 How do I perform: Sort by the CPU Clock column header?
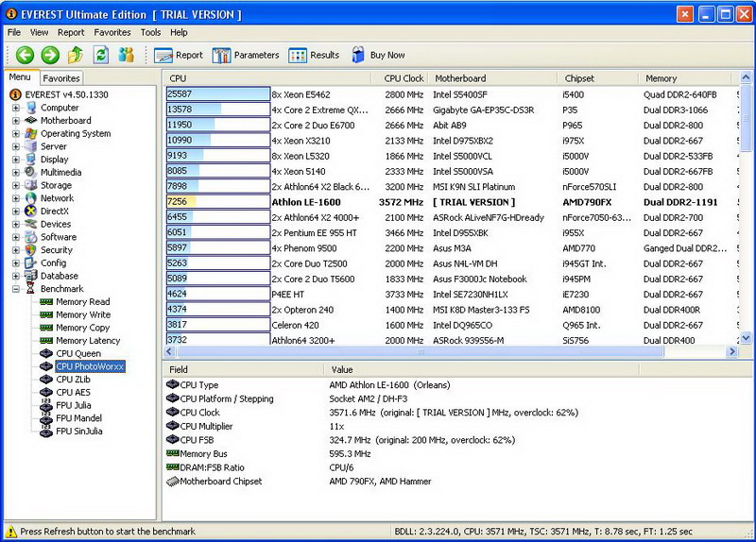tap(400, 78)
